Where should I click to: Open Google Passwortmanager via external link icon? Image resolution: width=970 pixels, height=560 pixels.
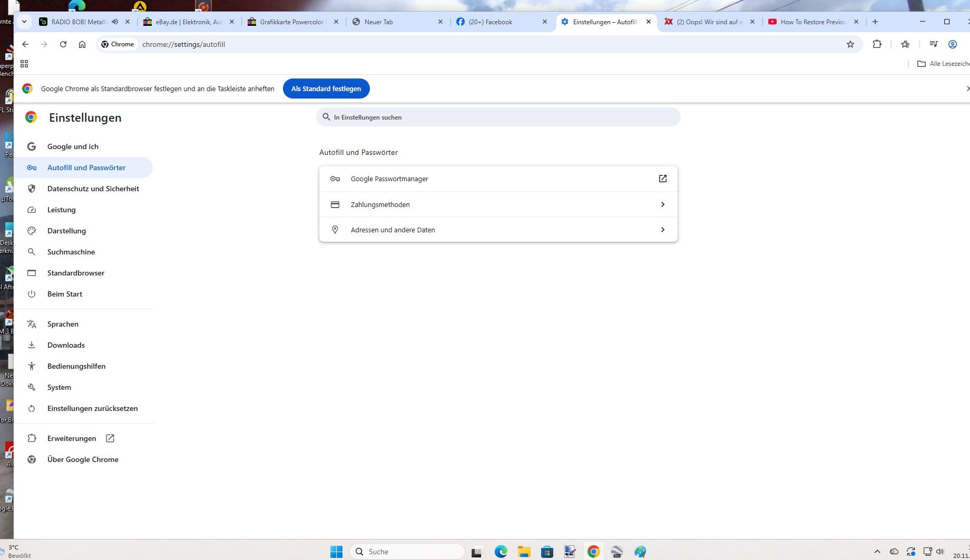pos(662,179)
